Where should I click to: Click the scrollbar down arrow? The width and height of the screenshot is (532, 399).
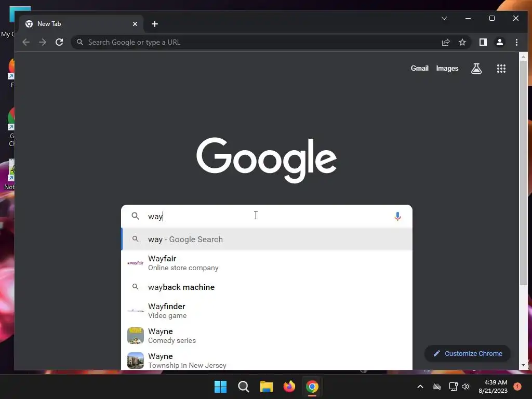pos(524,365)
